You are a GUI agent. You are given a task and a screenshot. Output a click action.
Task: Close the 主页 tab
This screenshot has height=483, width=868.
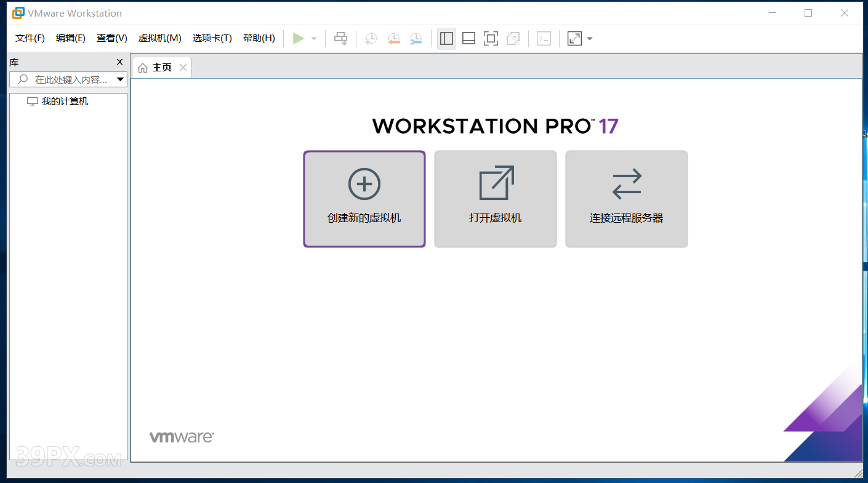pos(183,68)
